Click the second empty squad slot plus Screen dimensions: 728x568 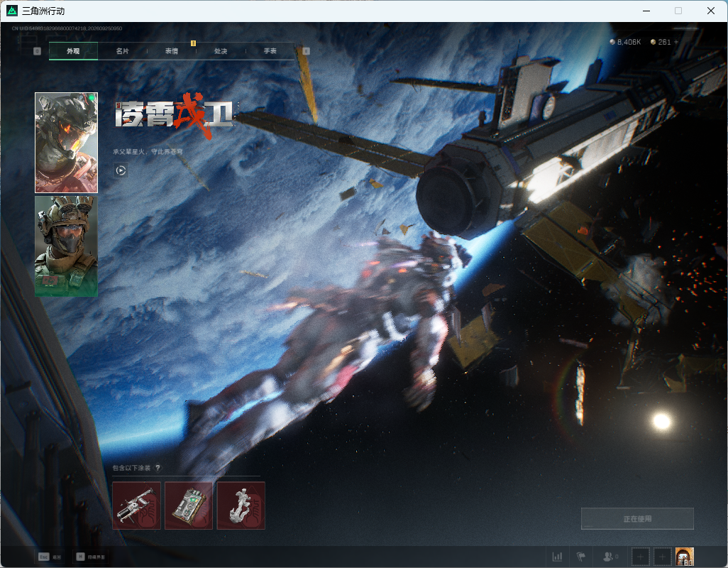click(663, 557)
